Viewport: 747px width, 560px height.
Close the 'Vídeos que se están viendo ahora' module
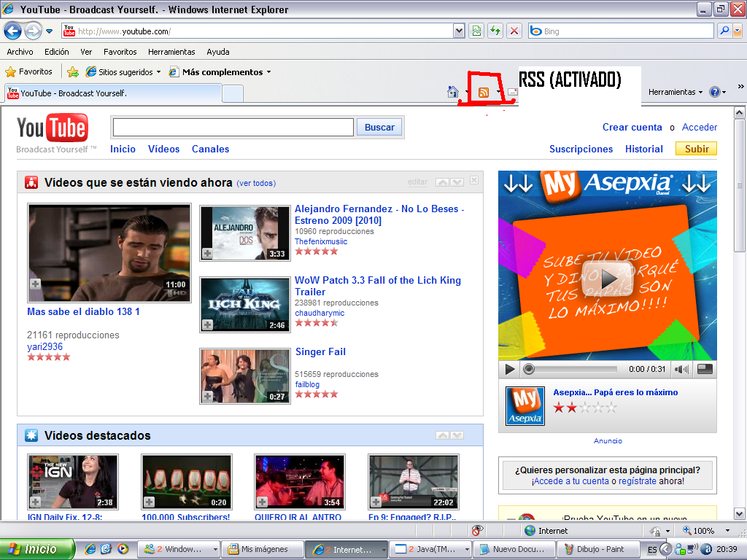pos(474,181)
